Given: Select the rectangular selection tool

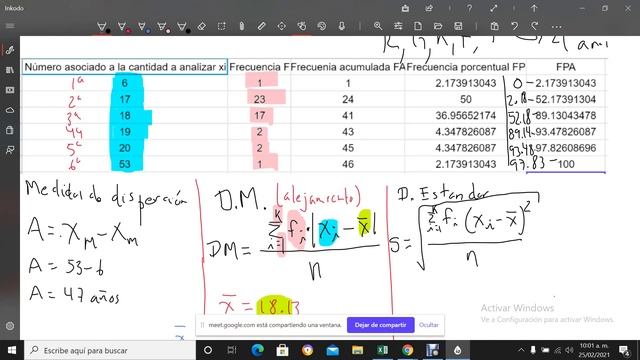Looking at the screenshot, I should point(222,27).
